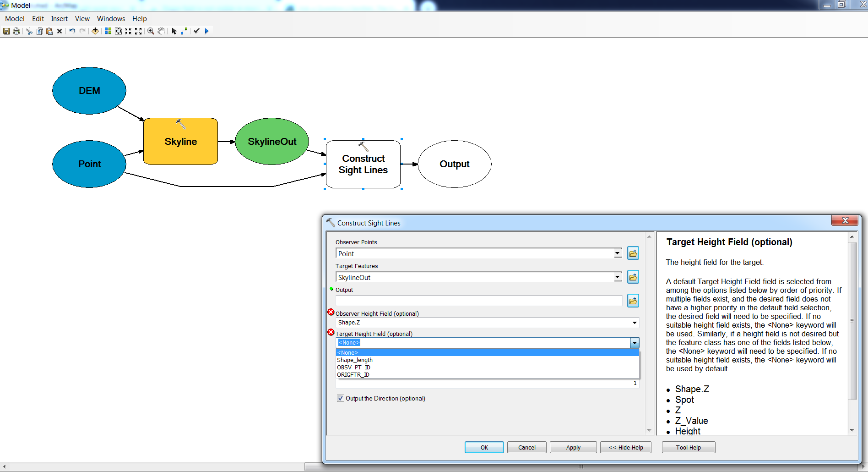
Task: Click the help panel vertical scrollbar
Action: 852,321
